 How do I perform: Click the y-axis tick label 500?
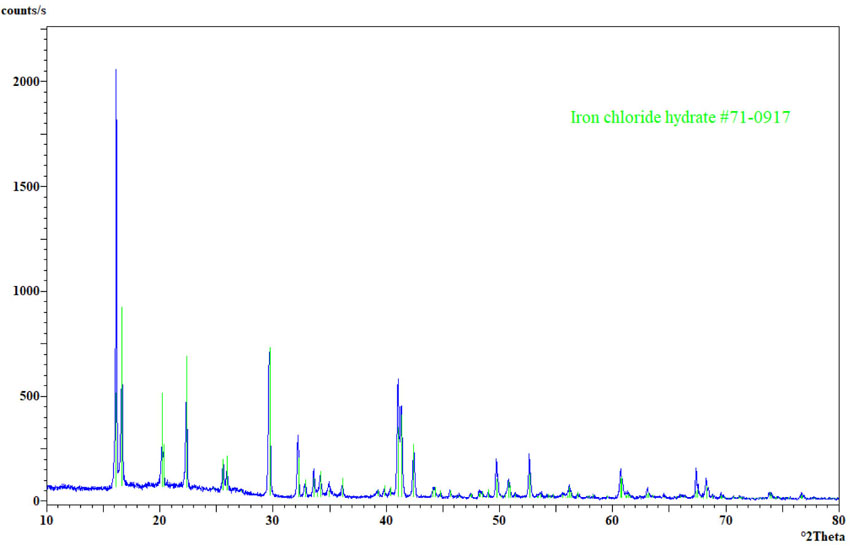(31, 396)
